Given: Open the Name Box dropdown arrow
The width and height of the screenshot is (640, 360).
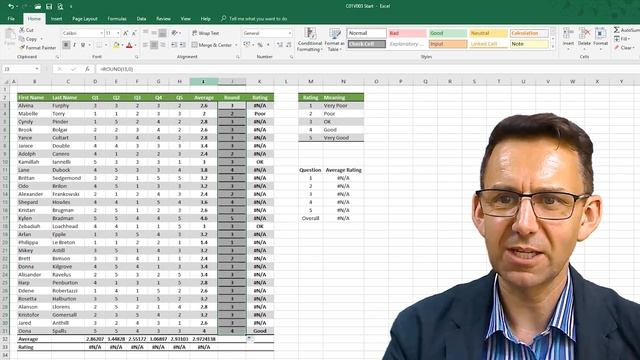Looking at the screenshot, I should 37,69.
